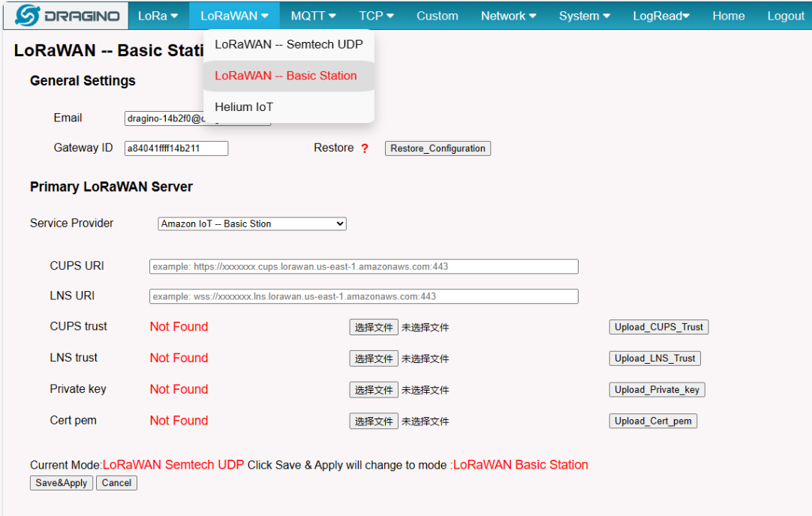Screen dimensions: 812x516
Task: Open the Service Provider combo box
Action: (252, 223)
